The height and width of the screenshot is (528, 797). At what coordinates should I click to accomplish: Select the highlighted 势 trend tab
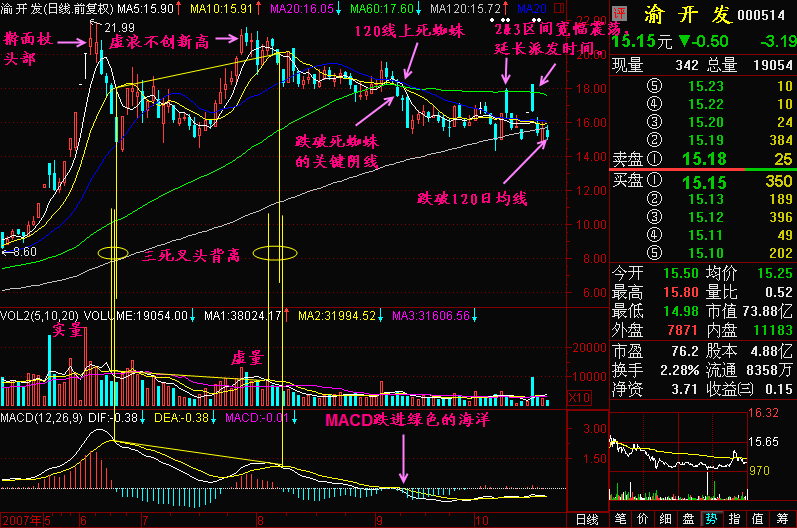[711, 519]
